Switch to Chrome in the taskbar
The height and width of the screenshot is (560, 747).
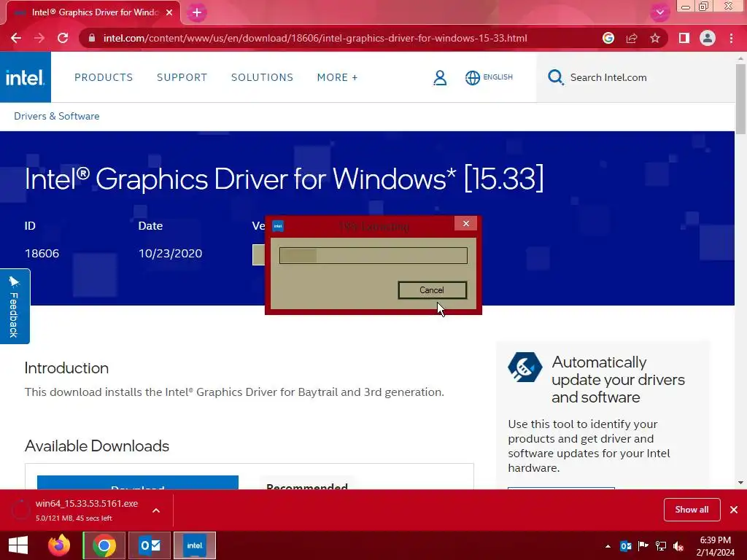(104, 545)
